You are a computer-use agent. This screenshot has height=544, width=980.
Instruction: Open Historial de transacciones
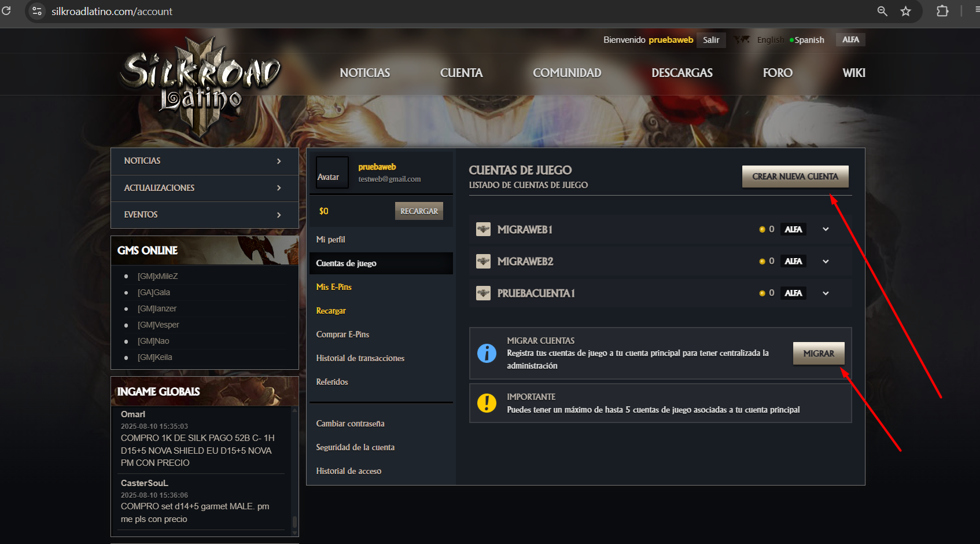click(x=360, y=358)
